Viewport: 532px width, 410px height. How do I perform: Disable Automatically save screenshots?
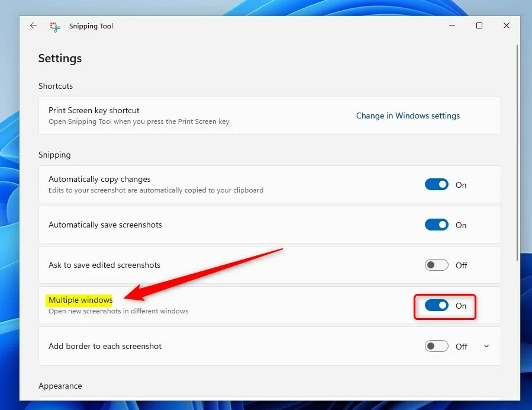(436, 225)
